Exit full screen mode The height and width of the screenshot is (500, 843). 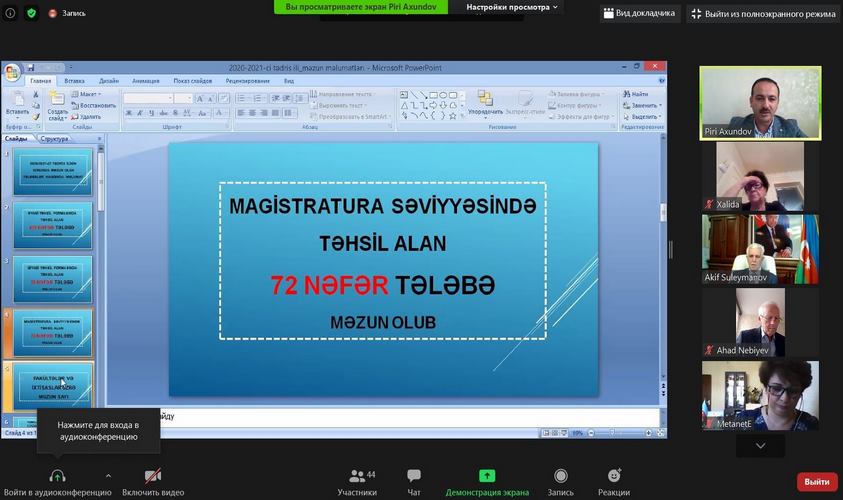coord(762,13)
